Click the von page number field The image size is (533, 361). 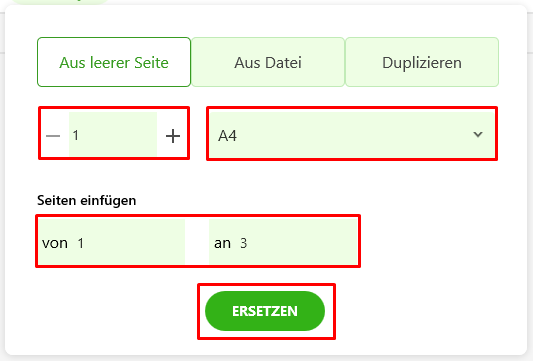(x=111, y=242)
